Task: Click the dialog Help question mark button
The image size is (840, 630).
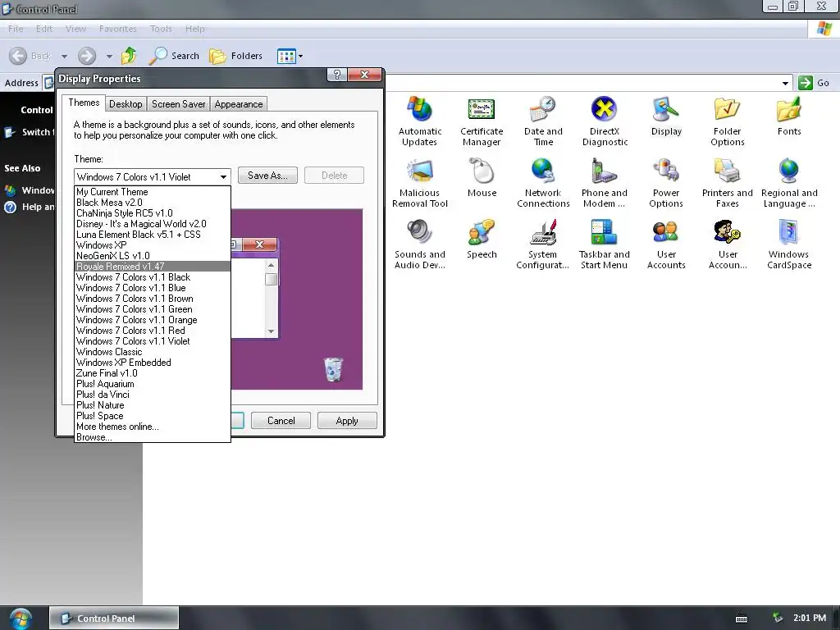Action: (337, 75)
